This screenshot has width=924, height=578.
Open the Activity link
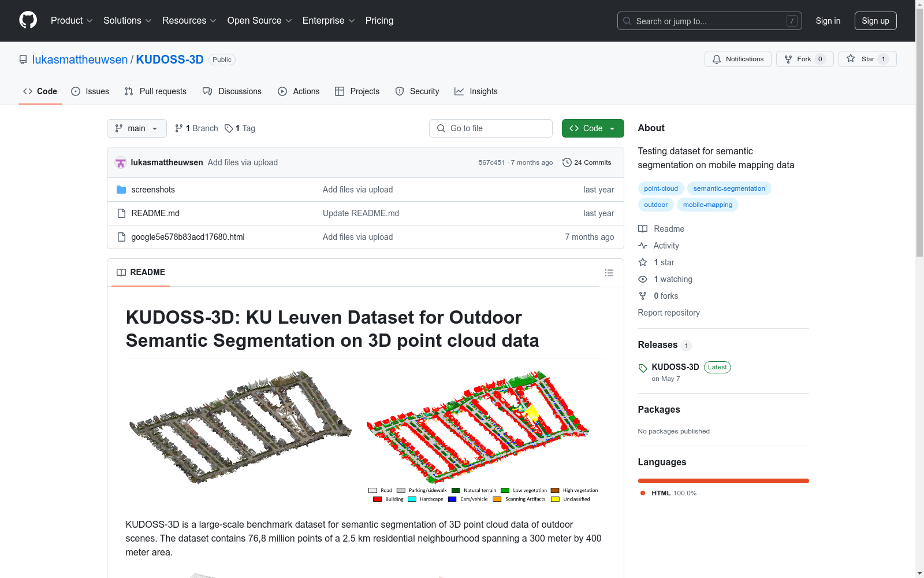(658, 246)
